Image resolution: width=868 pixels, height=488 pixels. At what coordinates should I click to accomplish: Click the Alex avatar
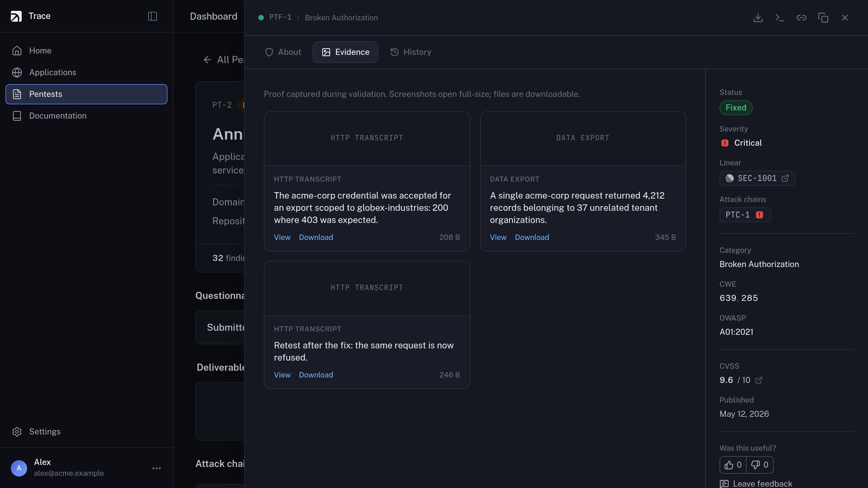19,468
